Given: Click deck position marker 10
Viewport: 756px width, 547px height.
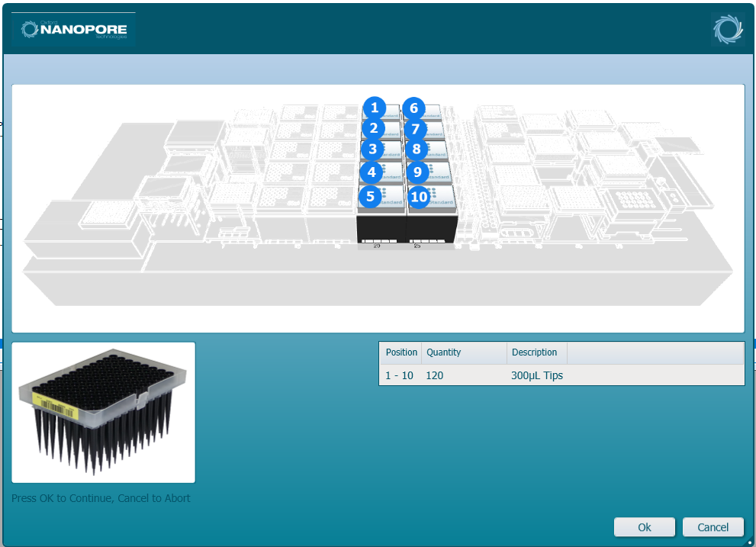Looking at the screenshot, I should click(x=419, y=197).
